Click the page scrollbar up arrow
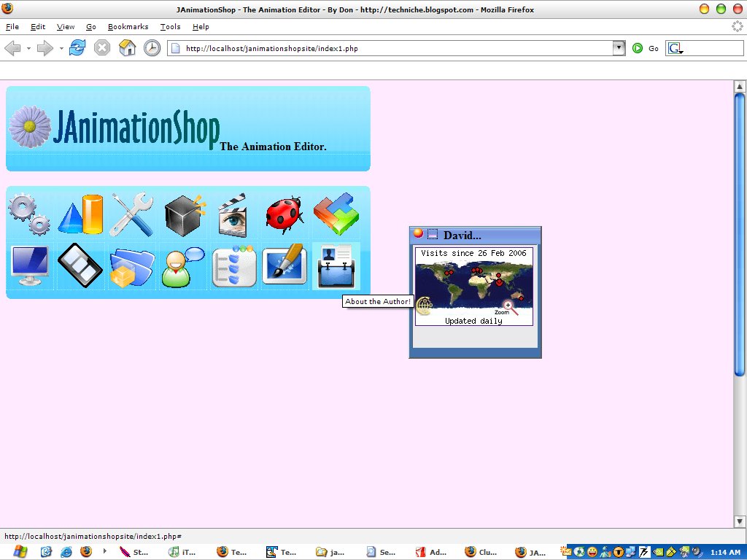Viewport: 747px width, 560px height. coord(740,86)
